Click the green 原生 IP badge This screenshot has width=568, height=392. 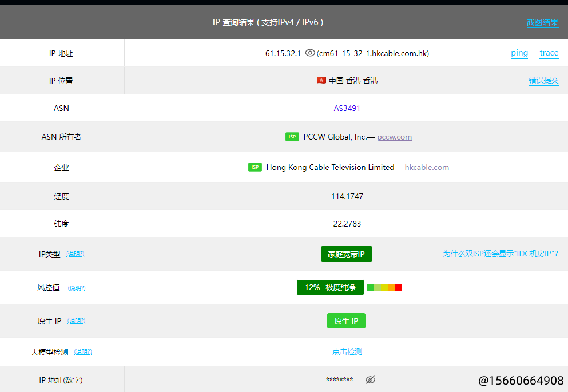[x=346, y=321]
